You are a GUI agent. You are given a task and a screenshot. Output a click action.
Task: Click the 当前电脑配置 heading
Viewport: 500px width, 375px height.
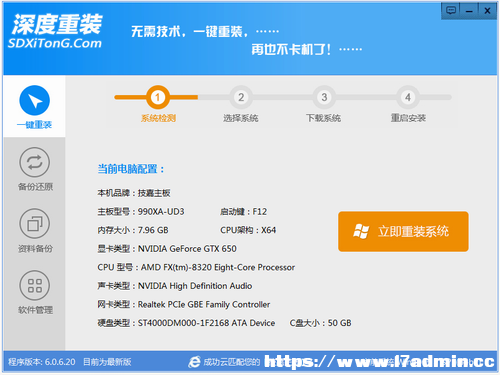[131, 169]
